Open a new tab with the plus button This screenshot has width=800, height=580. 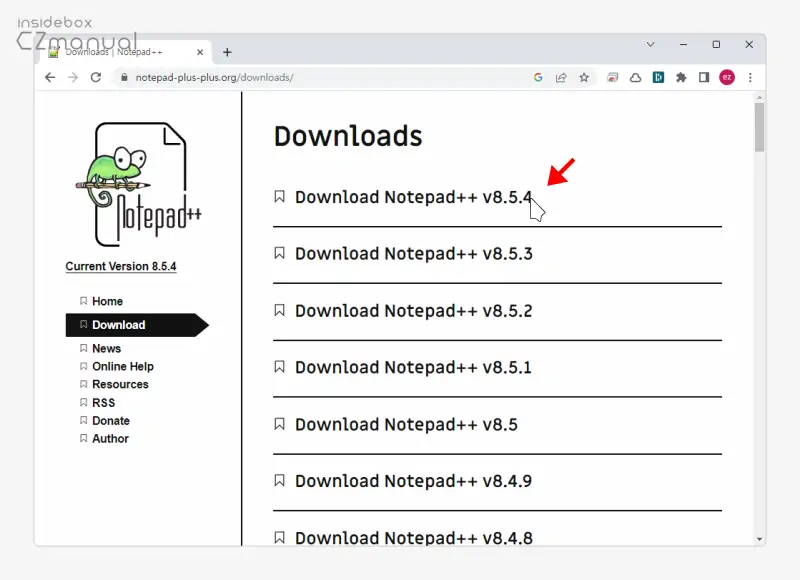[227, 52]
